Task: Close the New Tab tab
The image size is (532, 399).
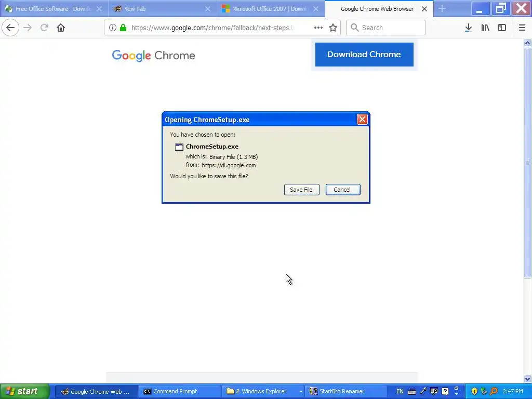Action: [x=208, y=9]
